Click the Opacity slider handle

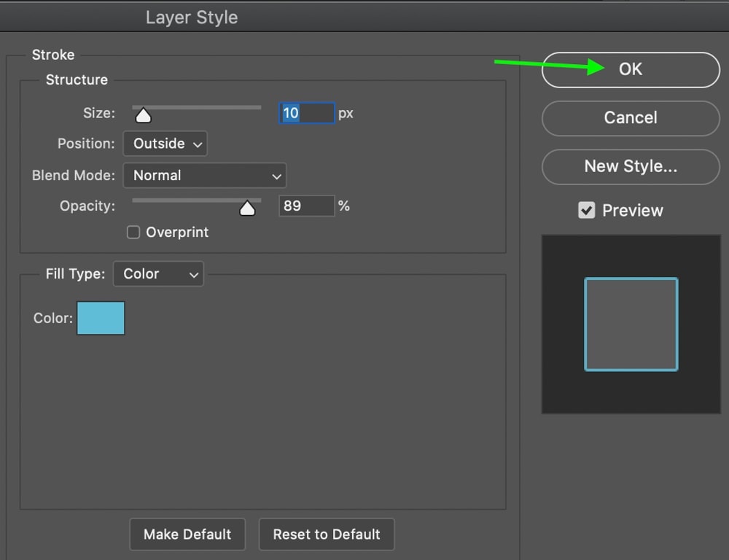pyautogui.click(x=247, y=208)
